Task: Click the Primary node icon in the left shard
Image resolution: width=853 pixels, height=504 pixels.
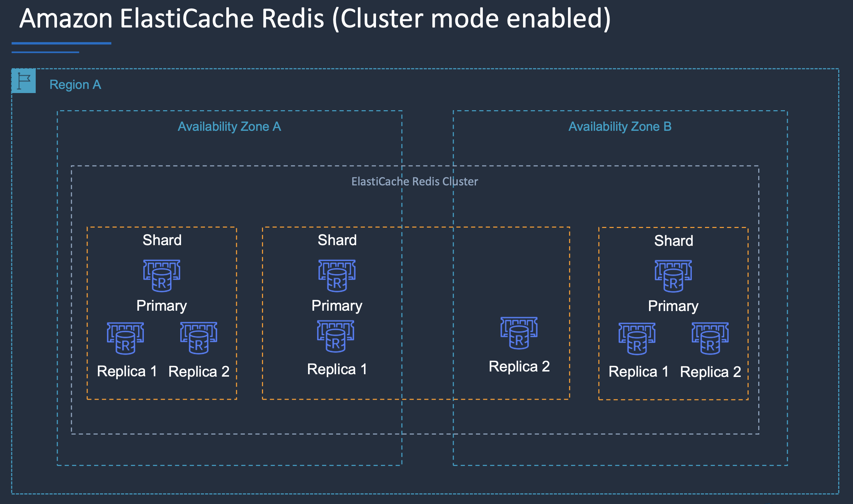Action: pos(162,276)
